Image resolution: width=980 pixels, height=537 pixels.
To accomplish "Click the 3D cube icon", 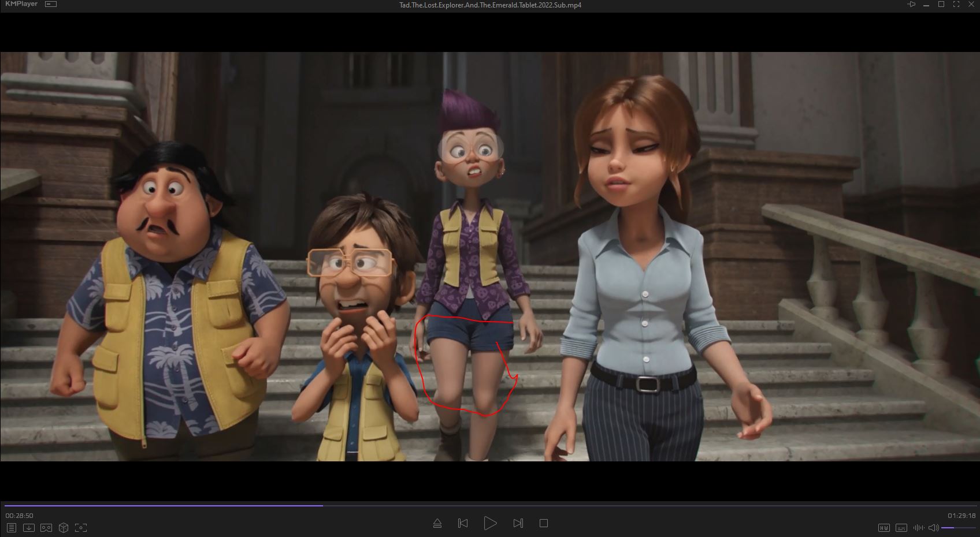I will pos(64,528).
